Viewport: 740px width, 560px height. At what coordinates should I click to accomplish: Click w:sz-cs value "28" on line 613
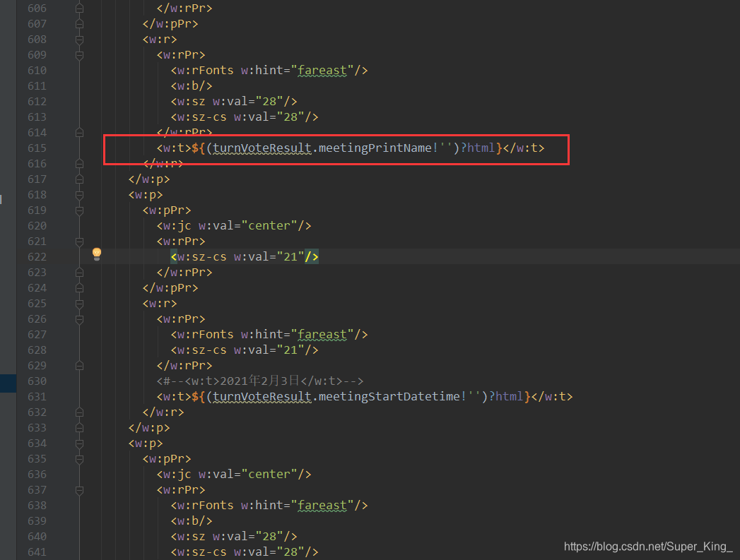tap(290, 117)
